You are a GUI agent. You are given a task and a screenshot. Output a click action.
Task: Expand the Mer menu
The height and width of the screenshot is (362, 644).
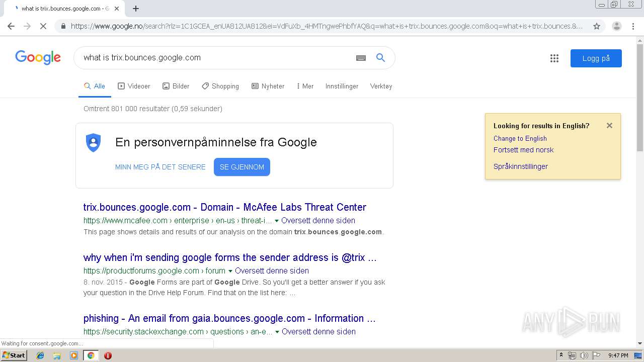305,86
